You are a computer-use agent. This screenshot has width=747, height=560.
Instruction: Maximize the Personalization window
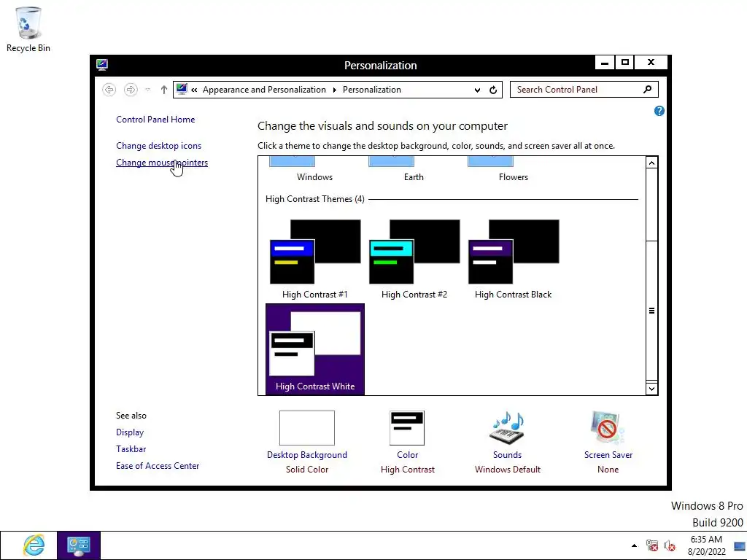625,63
